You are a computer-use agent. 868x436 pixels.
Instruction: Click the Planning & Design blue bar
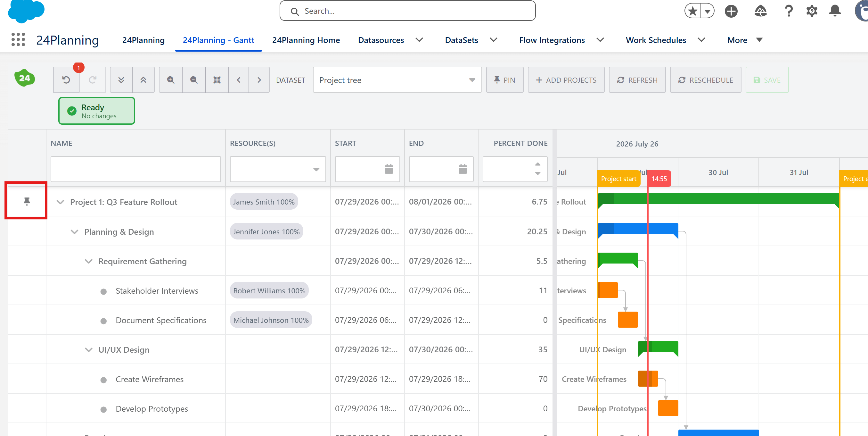(x=638, y=229)
